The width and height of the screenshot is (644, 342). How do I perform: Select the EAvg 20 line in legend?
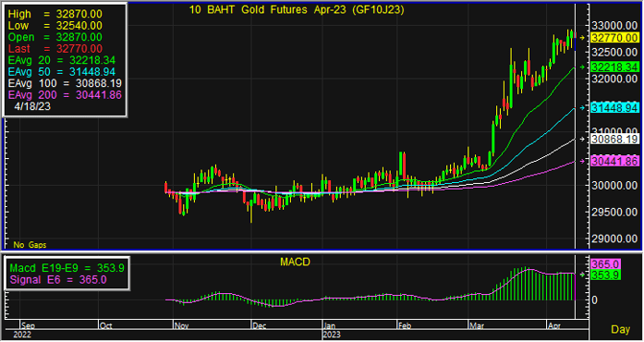pyautogui.click(x=62, y=60)
